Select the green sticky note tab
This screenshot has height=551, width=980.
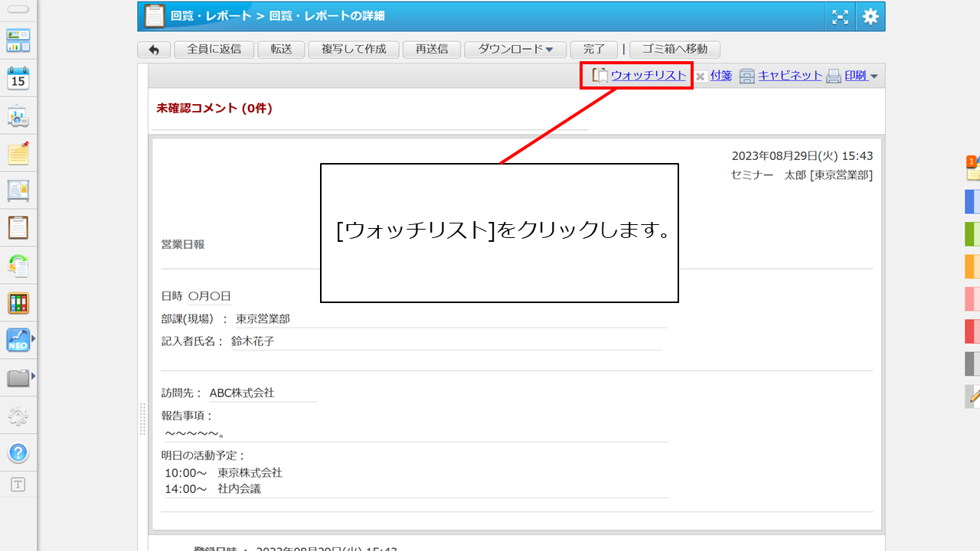tap(972, 233)
